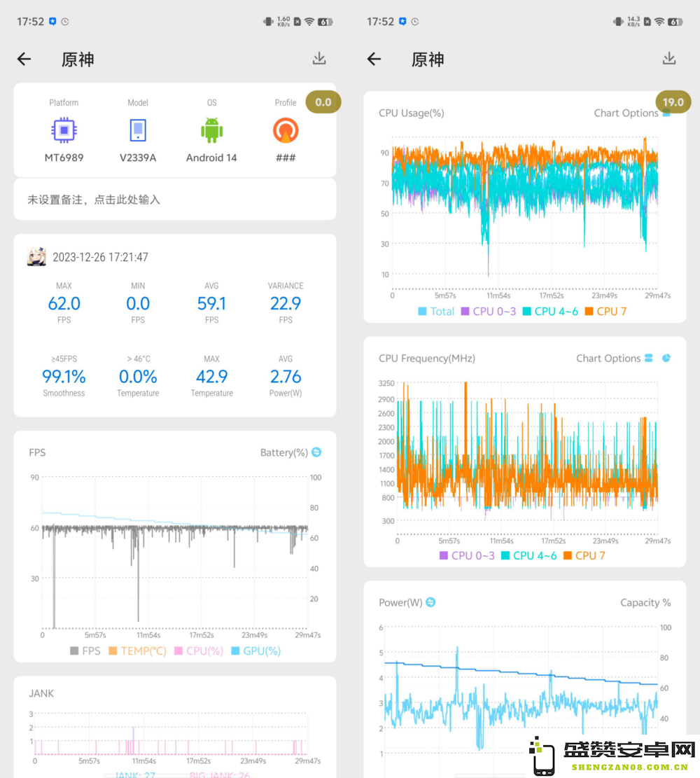Tap the MT6989 platform chip icon
This screenshot has height=778, width=700.
(x=64, y=130)
